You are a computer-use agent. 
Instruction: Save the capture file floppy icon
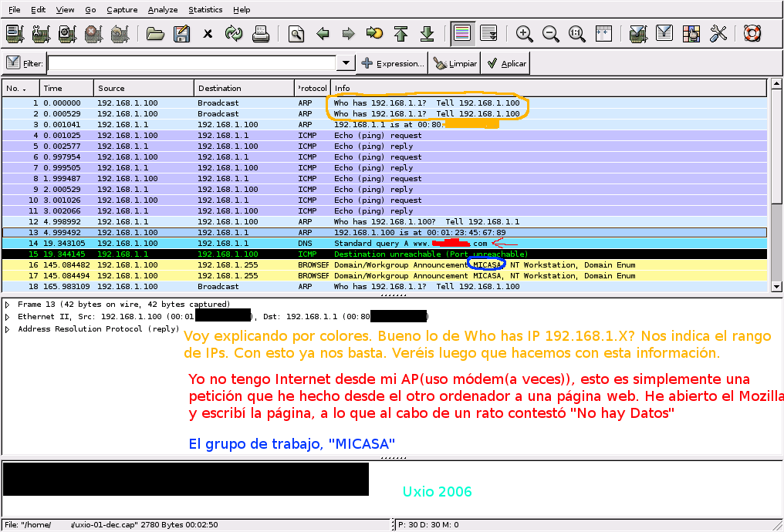[x=181, y=34]
